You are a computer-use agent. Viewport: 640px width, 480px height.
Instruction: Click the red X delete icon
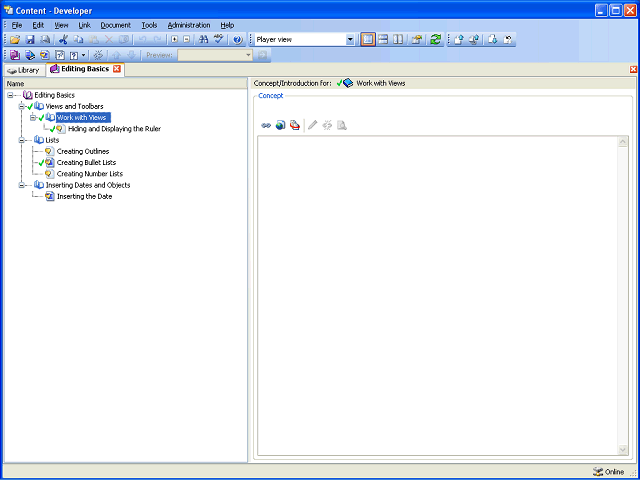[x=109, y=40]
